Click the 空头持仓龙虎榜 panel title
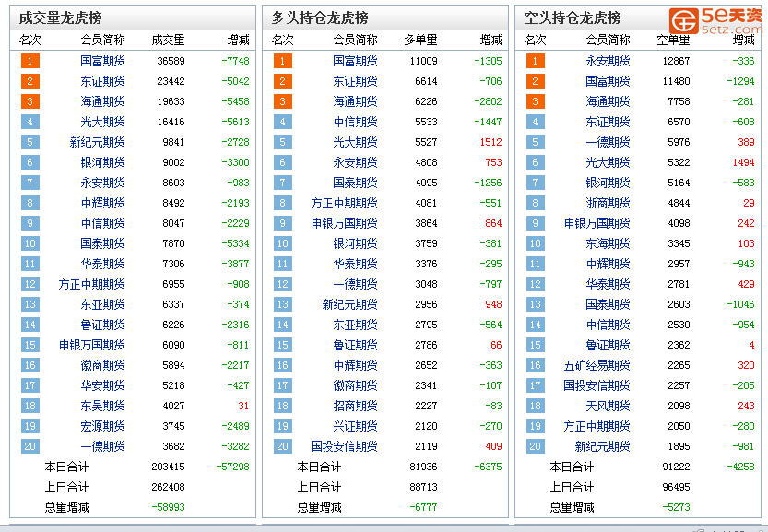 coord(572,18)
